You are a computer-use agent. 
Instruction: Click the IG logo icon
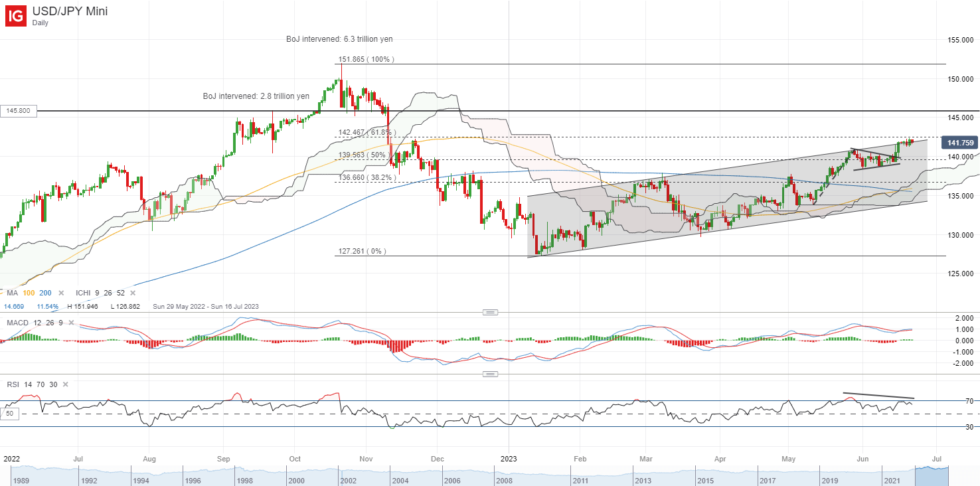click(x=17, y=16)
